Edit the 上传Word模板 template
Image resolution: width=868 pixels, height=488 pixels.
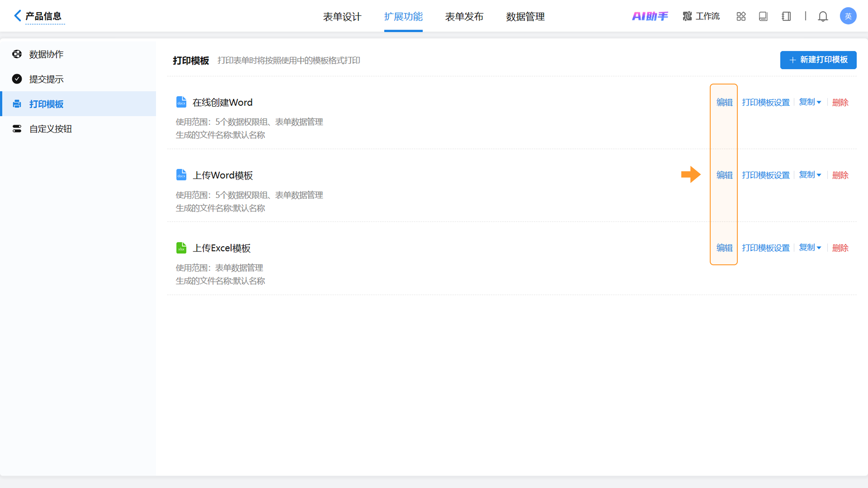pos(724,175)
